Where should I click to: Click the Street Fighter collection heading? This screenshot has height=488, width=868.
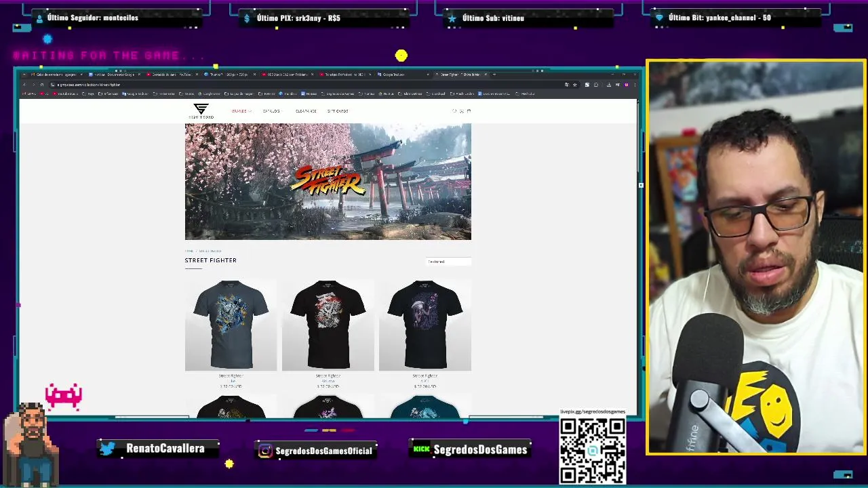211,260
